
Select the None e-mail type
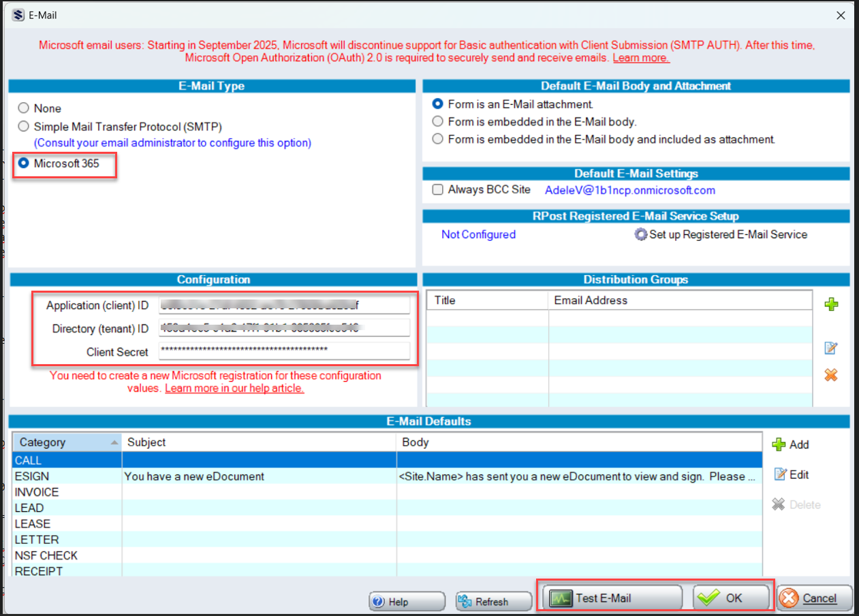tap(40, 108)
